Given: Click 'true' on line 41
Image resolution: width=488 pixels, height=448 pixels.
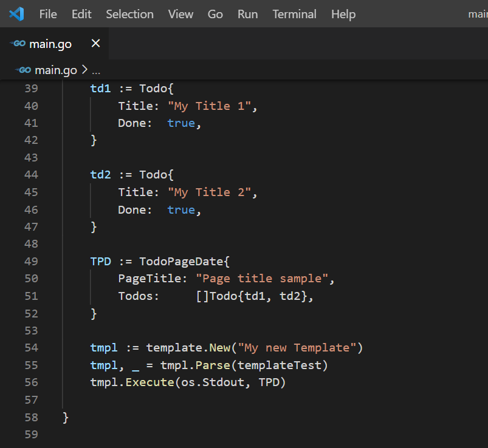Looking at the screenshot, I should point(181,123).
